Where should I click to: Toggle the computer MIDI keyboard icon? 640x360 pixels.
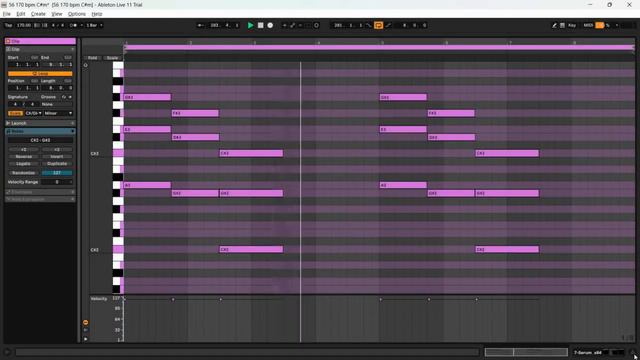pyautogui.click(x=562, y=25)
